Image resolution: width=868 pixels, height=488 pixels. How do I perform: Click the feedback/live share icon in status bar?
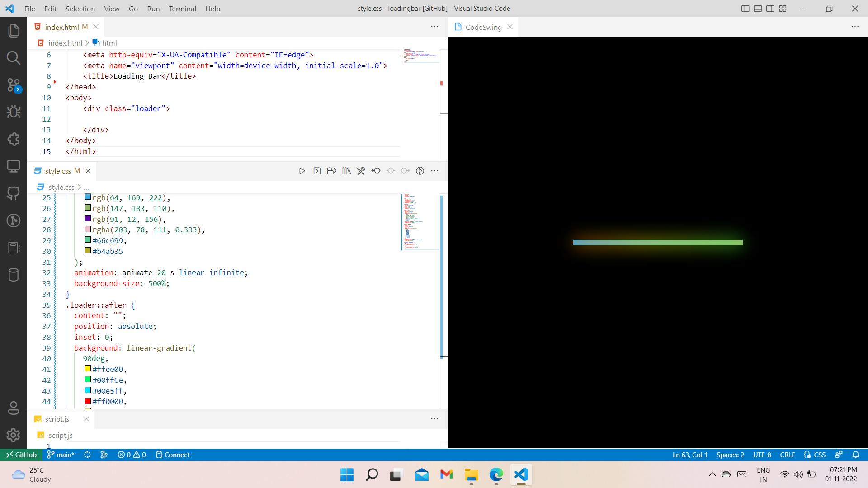coord(839,455)
